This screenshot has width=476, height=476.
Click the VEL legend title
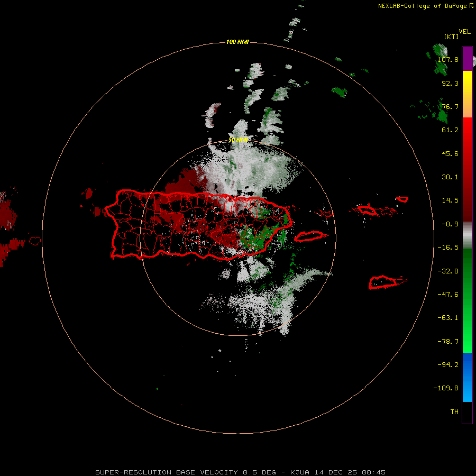point(464,31)
